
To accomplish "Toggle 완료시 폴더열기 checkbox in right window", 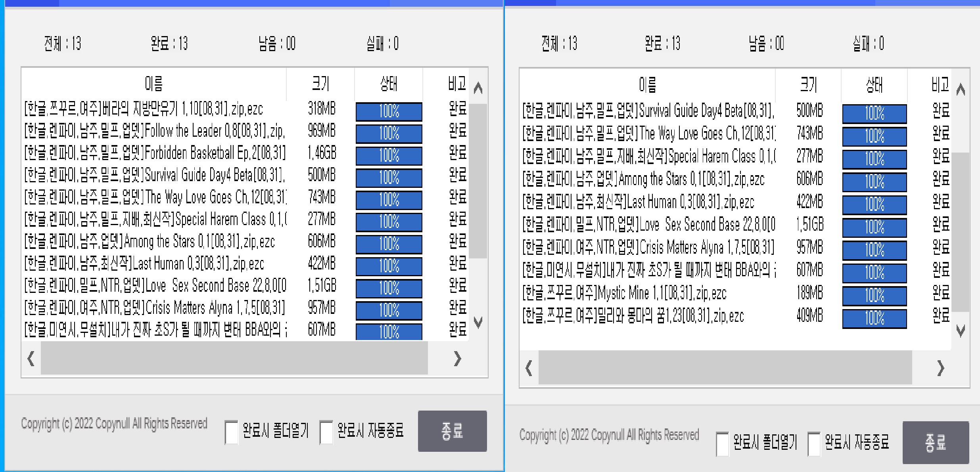I will (722, 444).
